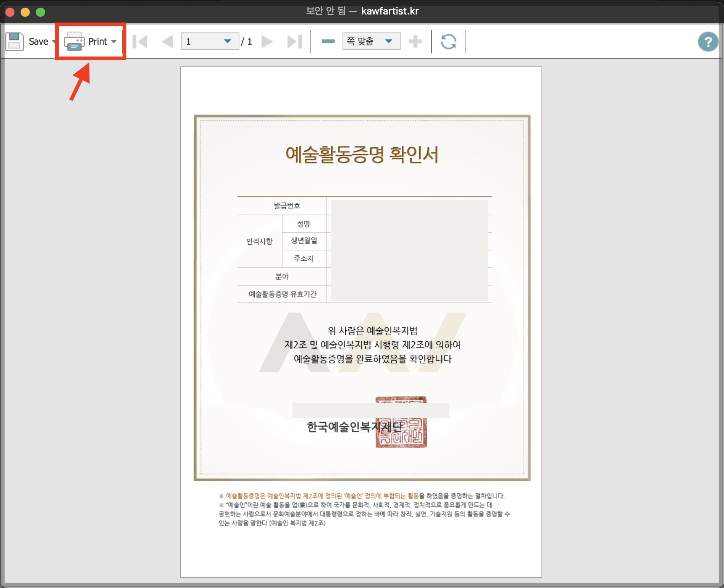The width and height of the screenshot is (724, 588).
Task: Expand the Print options arrow
Action: pyautogui.click(x=114, y=41)
